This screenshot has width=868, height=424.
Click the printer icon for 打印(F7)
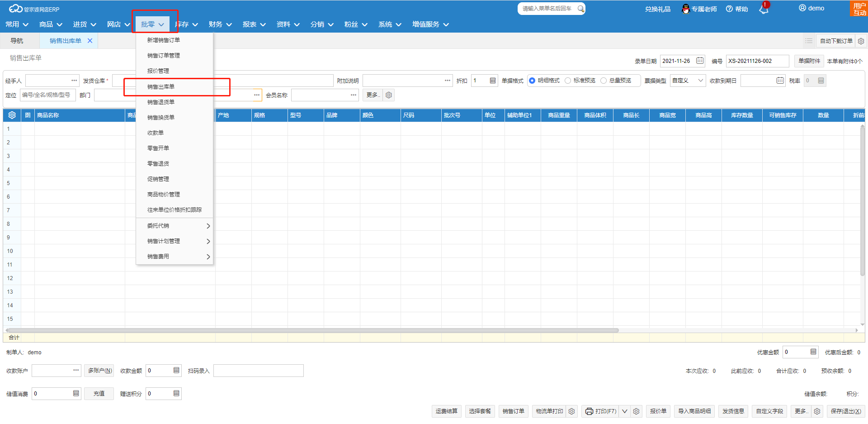pos(589,411)
